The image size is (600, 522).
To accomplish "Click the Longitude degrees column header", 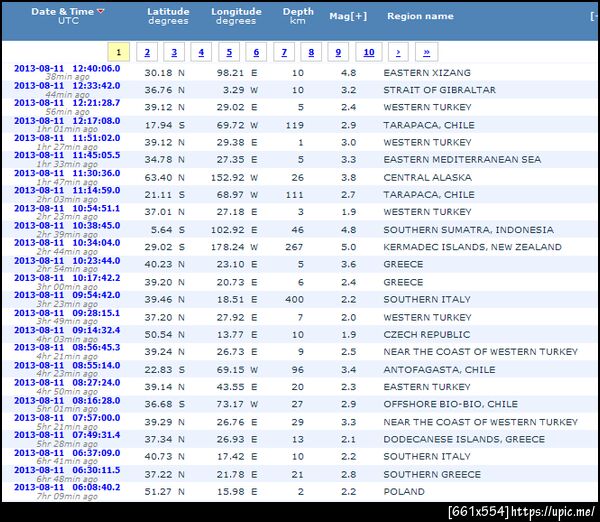I will [x=236, y=16].
